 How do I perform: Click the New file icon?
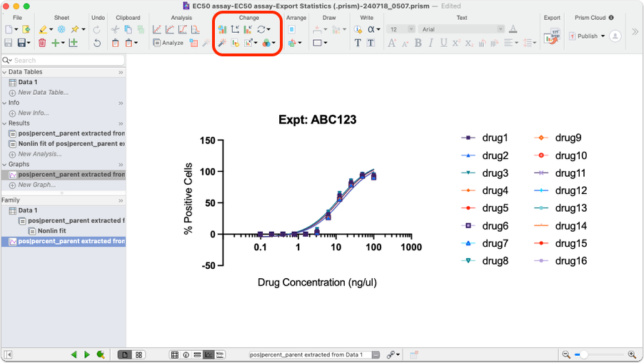click(x=9, y=29)
